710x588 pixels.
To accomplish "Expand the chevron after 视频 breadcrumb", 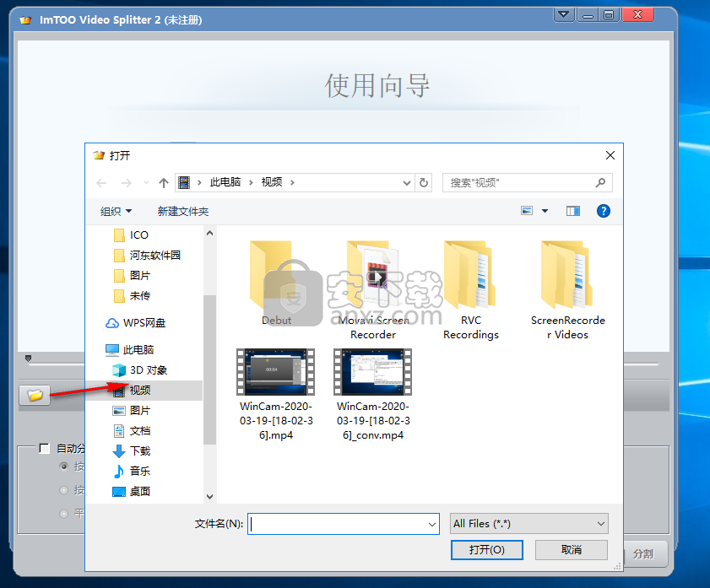I will tap(292, 183).
